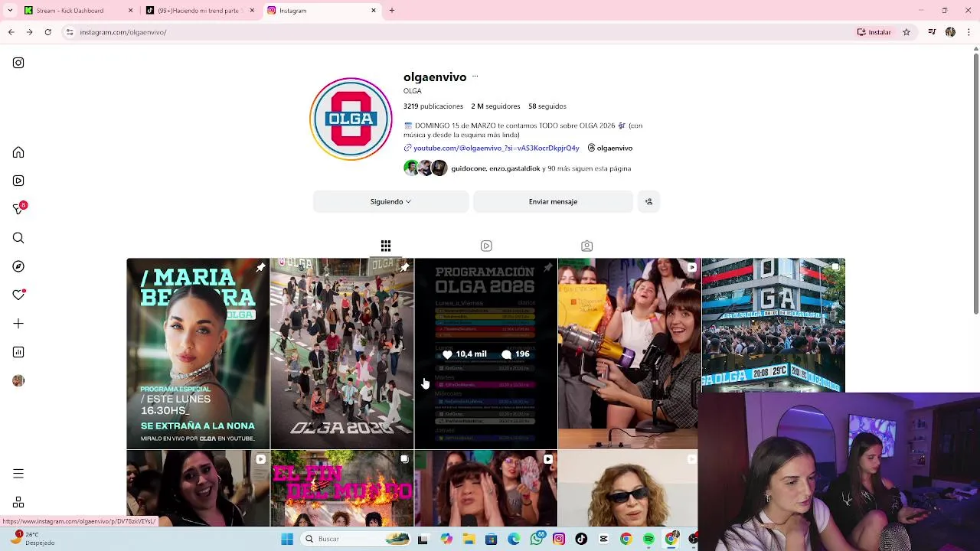The height and width of the screenshot is (551, 980).
Task: Open the olgaenvivo Threads link
Action: click(610, 148)
